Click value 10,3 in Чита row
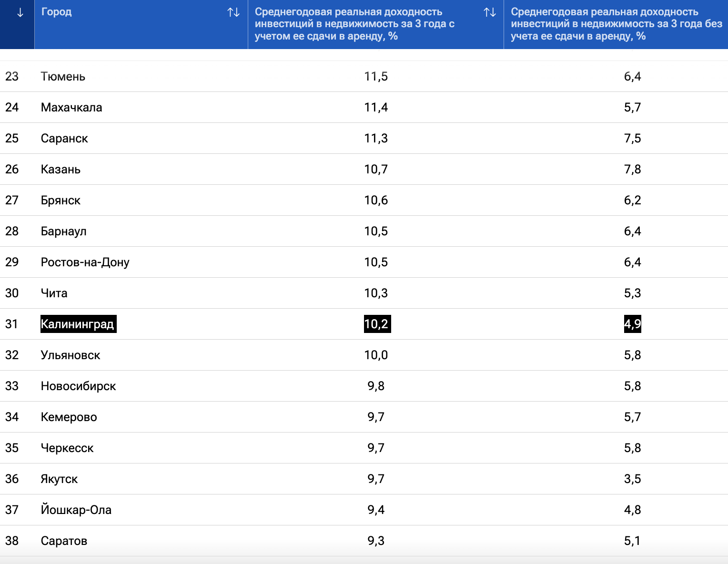 (376, 293)
